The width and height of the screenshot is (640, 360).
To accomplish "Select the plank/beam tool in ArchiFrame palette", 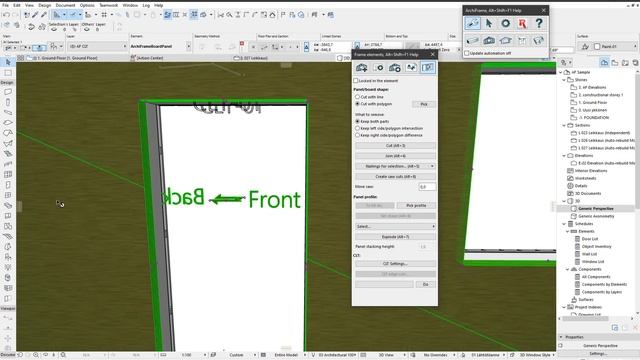I will tap(473, 40).
